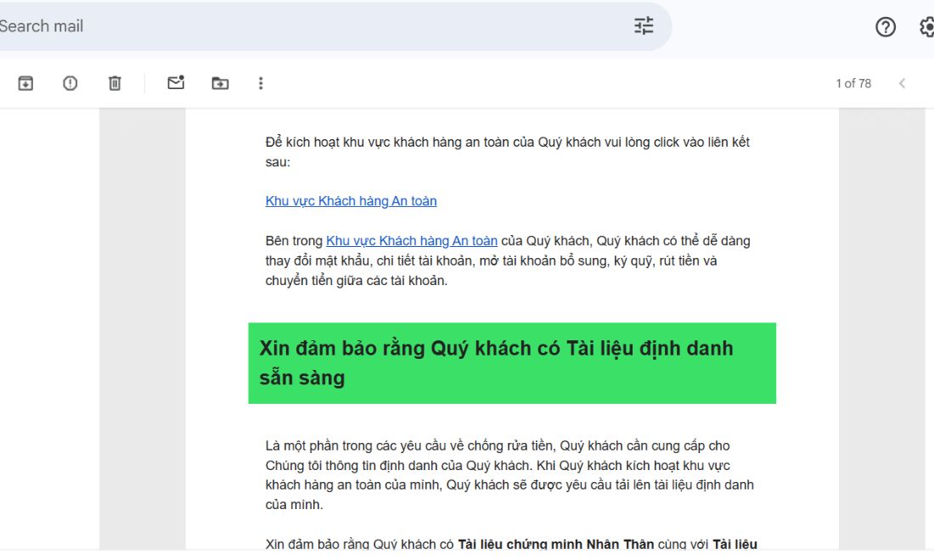
Task: Open the standalone Khu vực Khách hàng An toàn link
Action: pyautogui.click(x=351, y=201)
